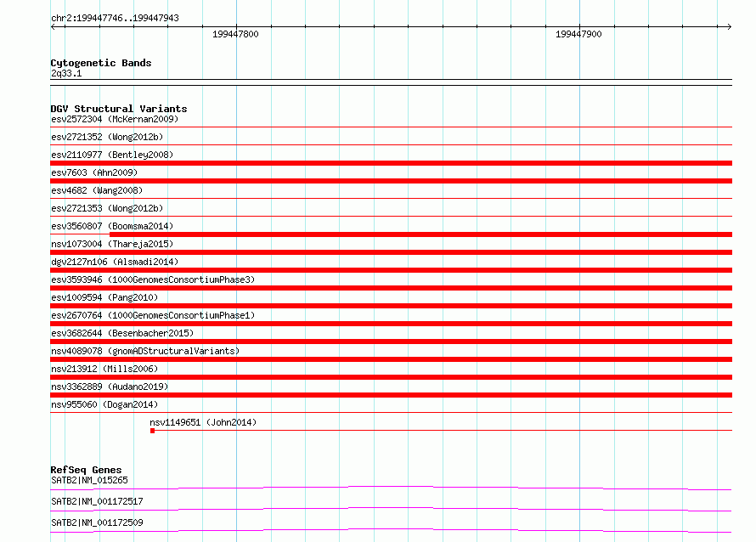
Task: Click the Cytogenetic Bands track heading
Action: 101,63
